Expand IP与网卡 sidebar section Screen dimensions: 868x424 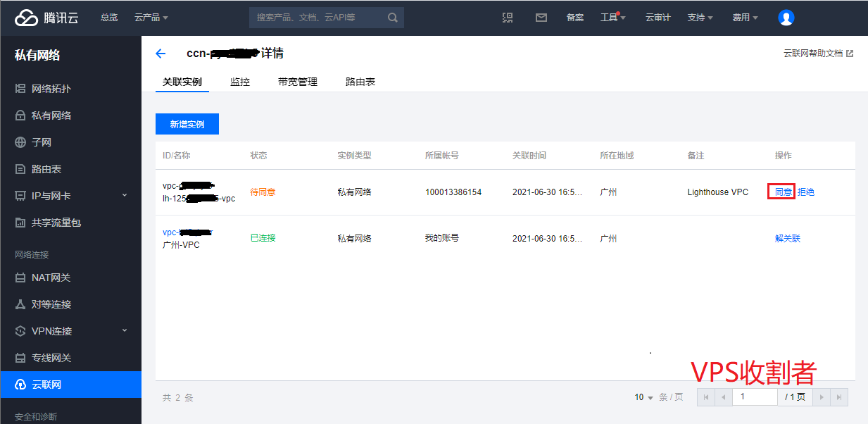click(125, 196)
